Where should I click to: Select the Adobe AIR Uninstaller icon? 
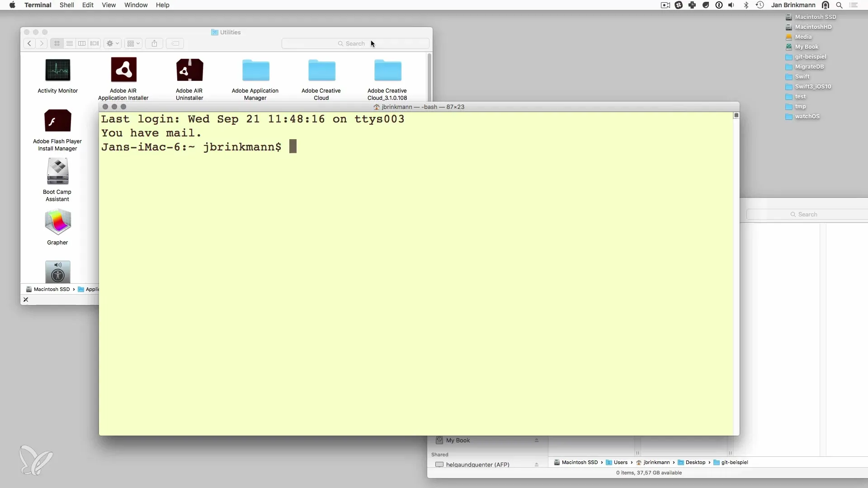coord(189,70)
